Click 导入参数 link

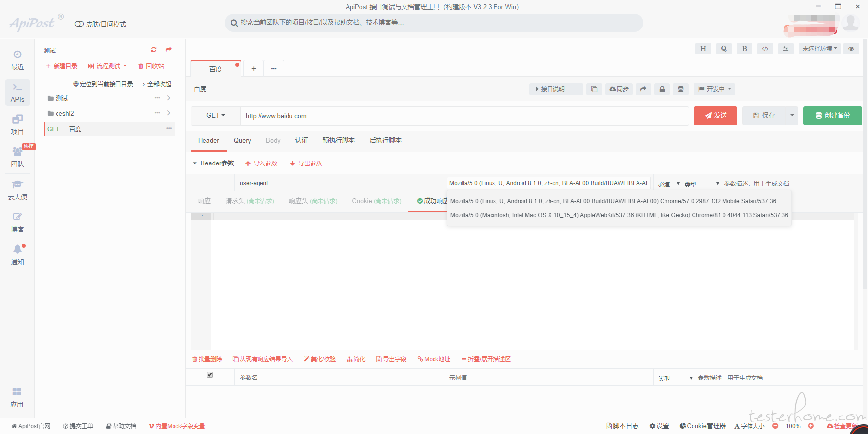(x=261, y=163)
